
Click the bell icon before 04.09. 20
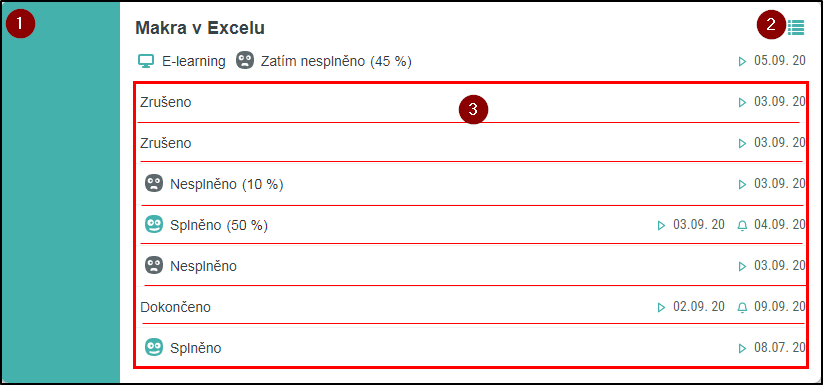742,226
